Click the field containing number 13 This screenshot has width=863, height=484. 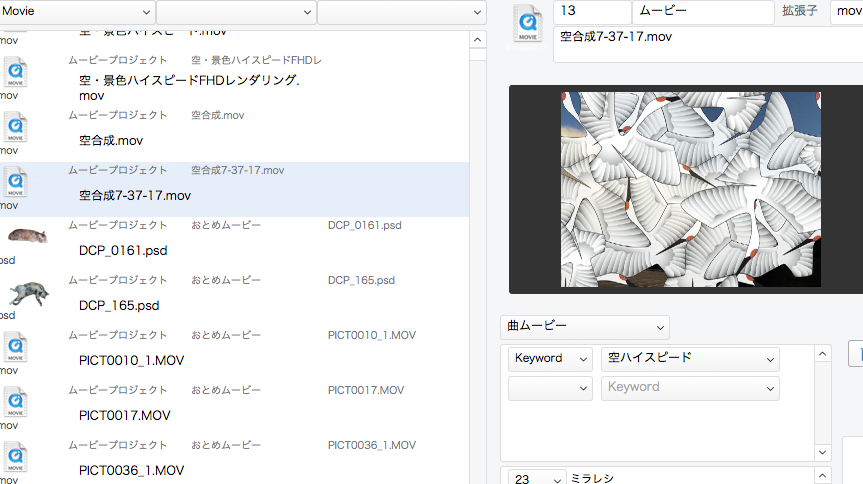click(x=592, y=12)
